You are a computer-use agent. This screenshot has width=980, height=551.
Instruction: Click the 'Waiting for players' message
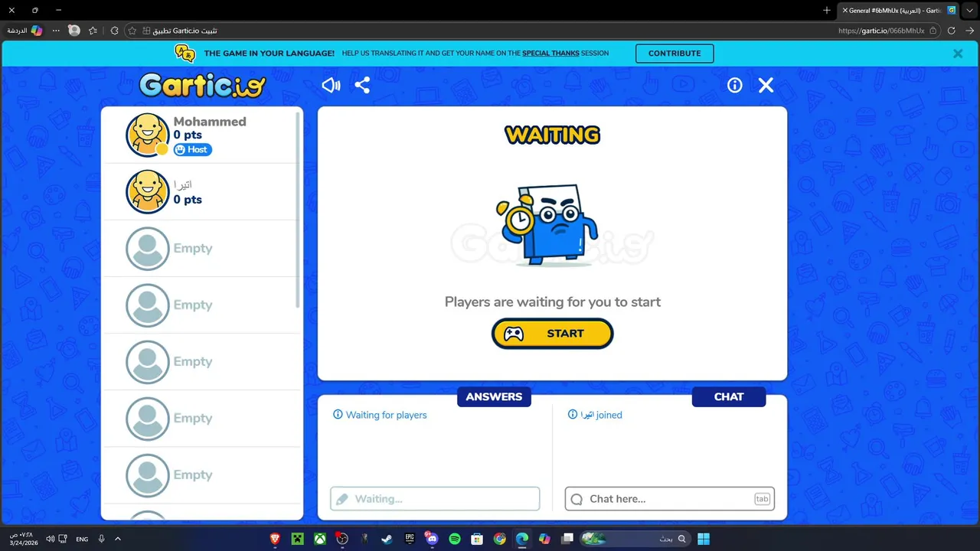point(386,415)
